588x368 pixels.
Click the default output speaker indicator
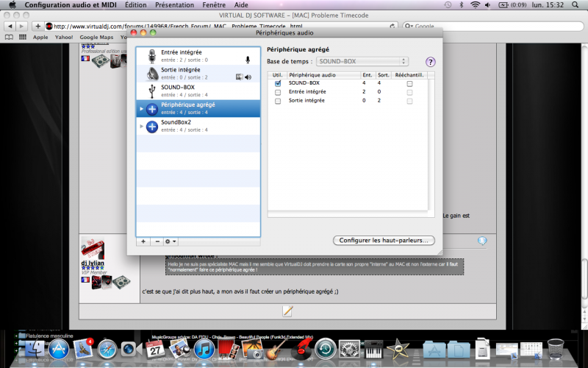248,77
